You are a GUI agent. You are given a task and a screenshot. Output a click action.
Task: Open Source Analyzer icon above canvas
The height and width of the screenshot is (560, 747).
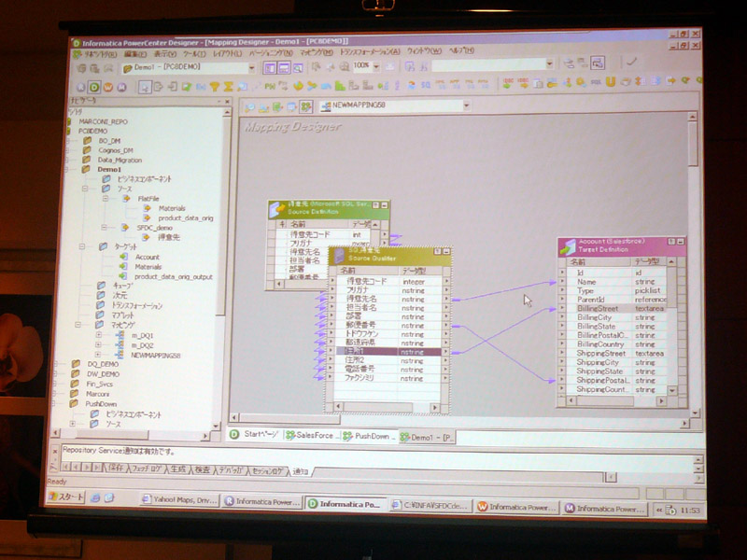249,107
